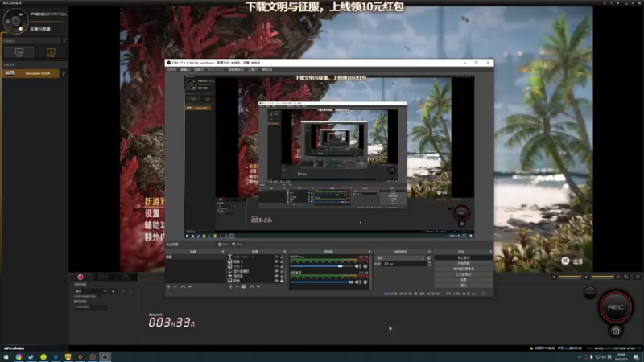Open desktop audio channel gear in mixer
This screenshot has width=644, height=362.
point(365,282)
